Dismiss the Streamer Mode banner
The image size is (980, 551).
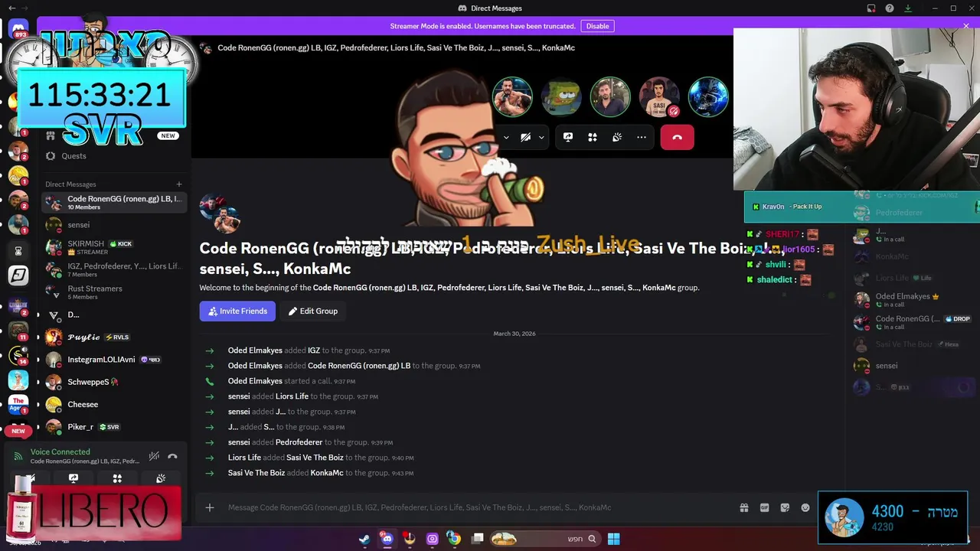pos(966,26)
